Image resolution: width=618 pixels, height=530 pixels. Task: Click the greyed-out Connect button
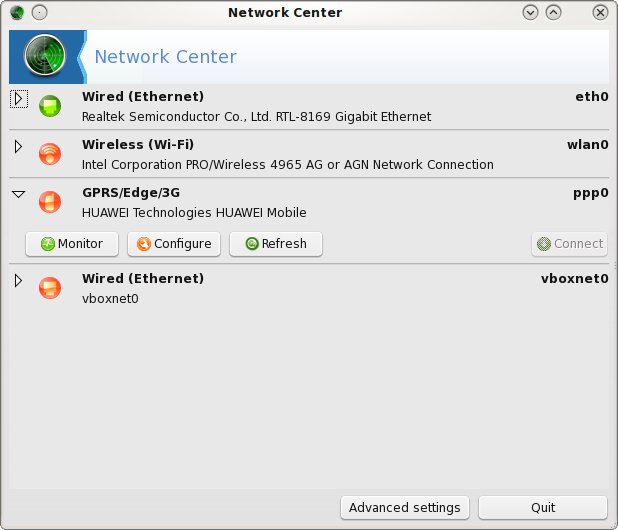570,244
